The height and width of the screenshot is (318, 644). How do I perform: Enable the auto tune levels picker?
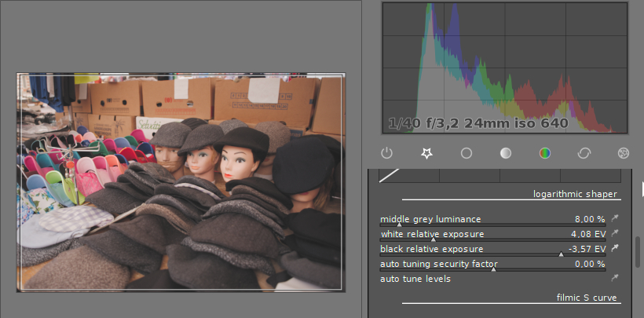615,279
